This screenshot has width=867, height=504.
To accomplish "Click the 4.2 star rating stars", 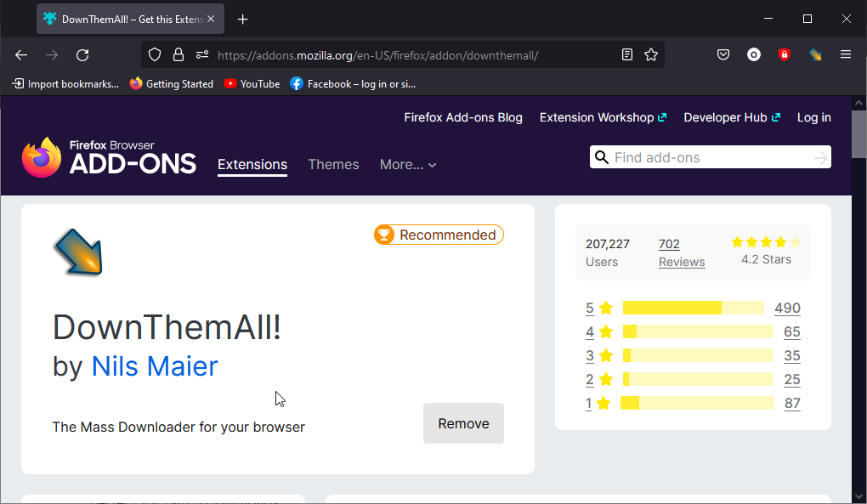I will tap(766, 242).
